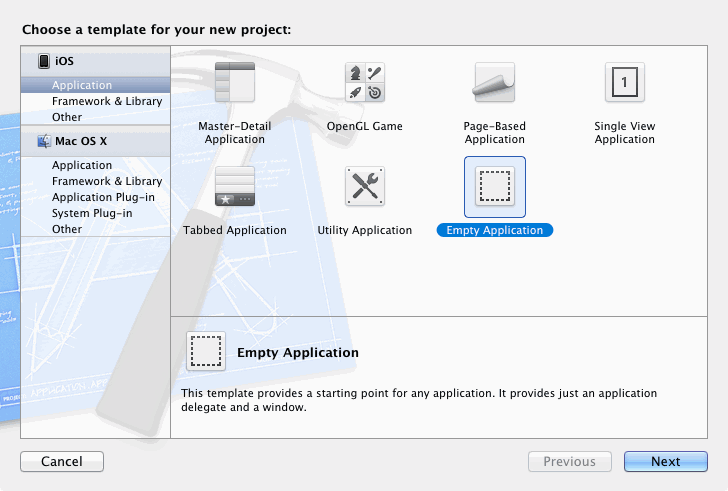Image resolution: width=728 pixels, height=491 pixels.
Task: Choose the OpenGL Game template icon
Action: 365,82
